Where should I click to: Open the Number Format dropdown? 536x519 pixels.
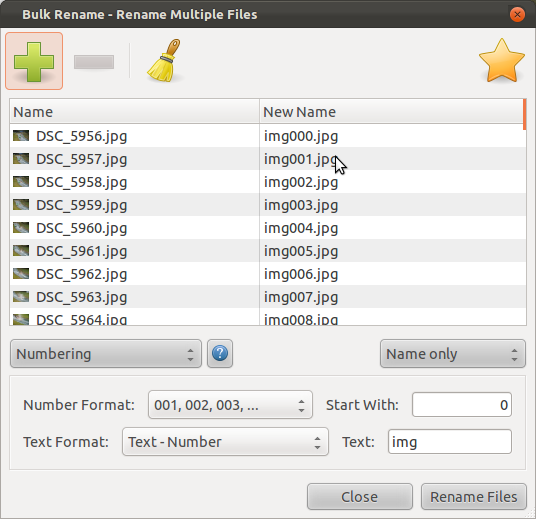tap(230, 405)
